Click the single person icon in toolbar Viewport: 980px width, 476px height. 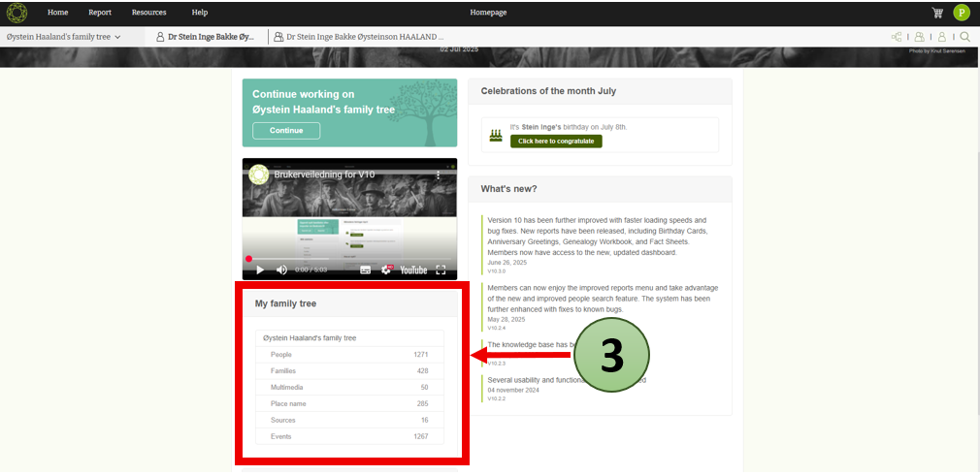click(941, 37)
